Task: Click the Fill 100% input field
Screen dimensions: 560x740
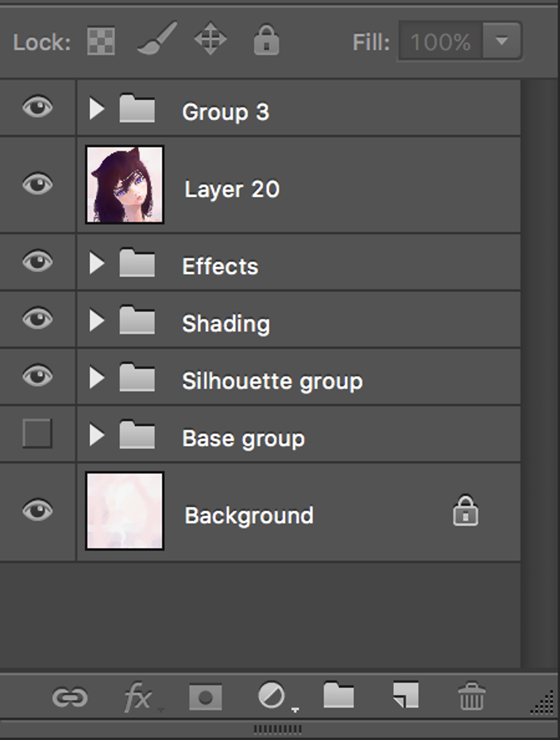Action: tap(440, 42)
